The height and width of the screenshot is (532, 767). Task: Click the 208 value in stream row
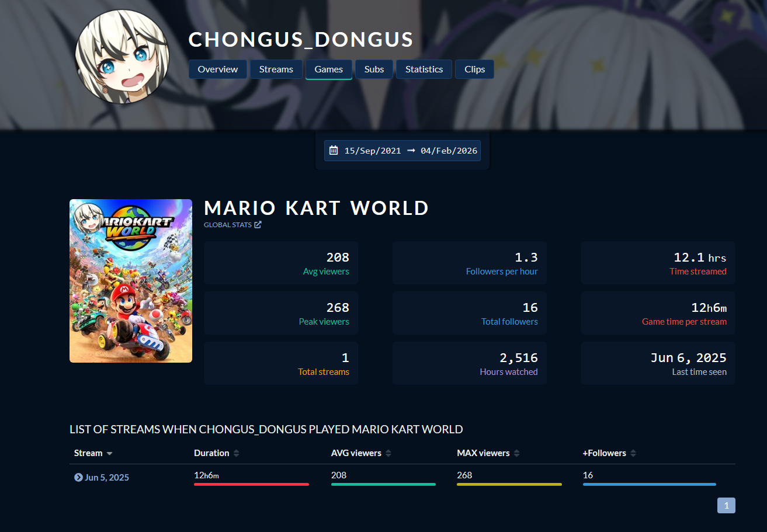(339, 475)
